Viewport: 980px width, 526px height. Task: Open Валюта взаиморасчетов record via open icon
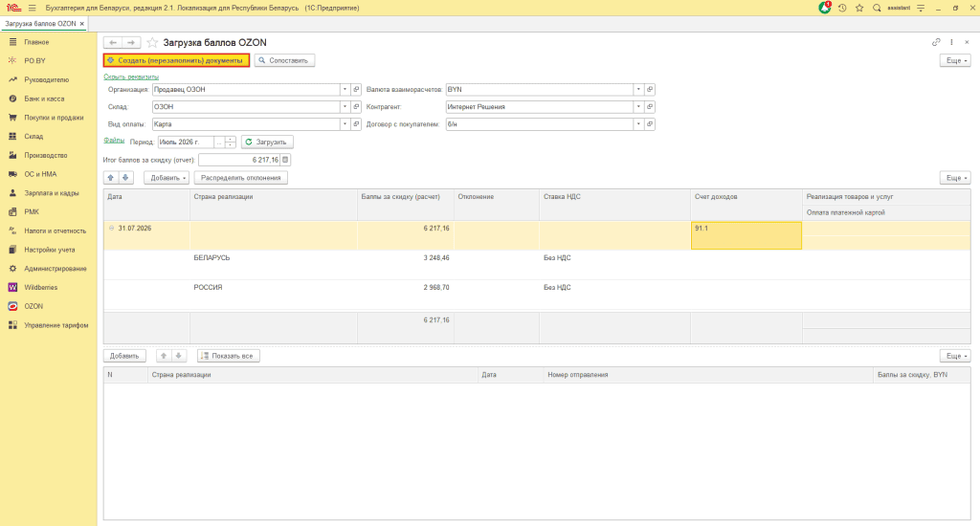pyautogui.click(x=650, y=89)
